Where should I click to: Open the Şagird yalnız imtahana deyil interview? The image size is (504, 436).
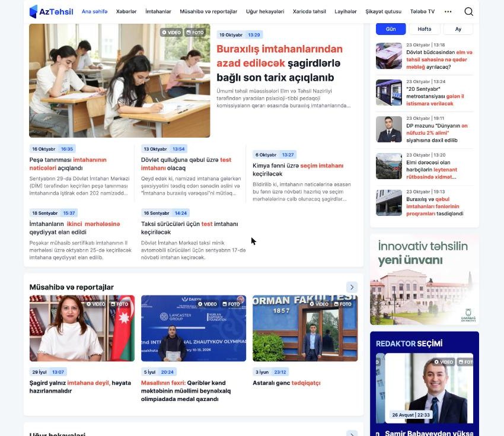click(81, 387)
